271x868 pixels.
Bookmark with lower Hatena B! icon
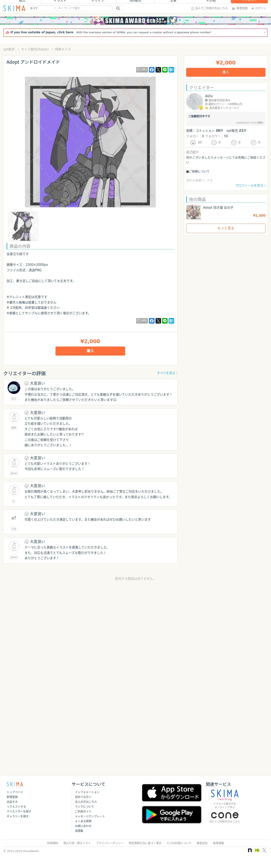pos(171,321)
